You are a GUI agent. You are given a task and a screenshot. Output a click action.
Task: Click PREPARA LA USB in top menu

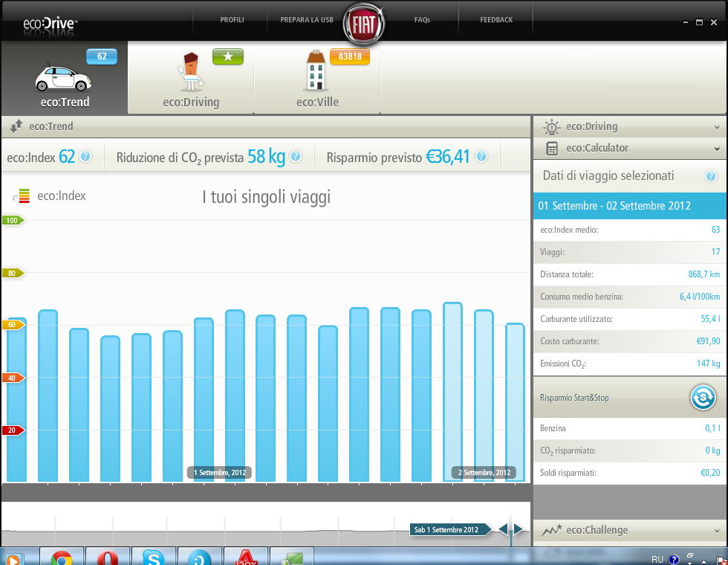pyautogui.click(x=305, y=20)
